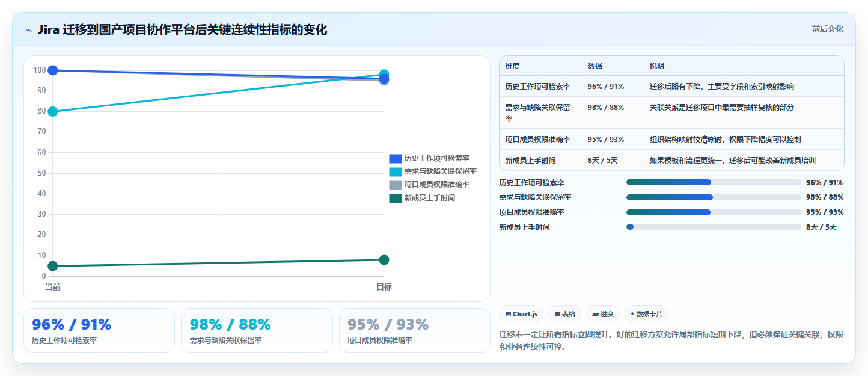Click description 组织架构映射较清晰时，权限下降幅度可以控制
Screen dimensions: 868x376
point(725,140)
